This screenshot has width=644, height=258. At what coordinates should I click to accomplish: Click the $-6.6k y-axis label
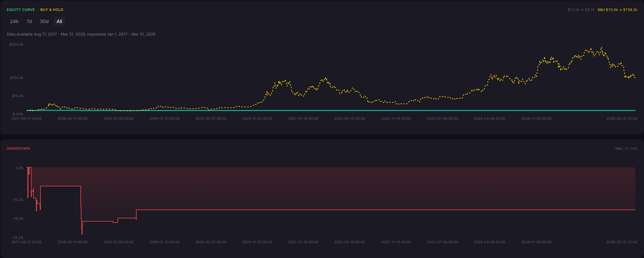(18, 114)
